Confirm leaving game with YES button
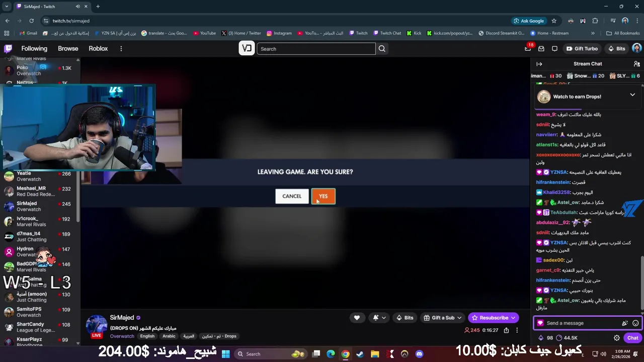The width and height of the screenshot is (644, 362). (x=323, y=196)
